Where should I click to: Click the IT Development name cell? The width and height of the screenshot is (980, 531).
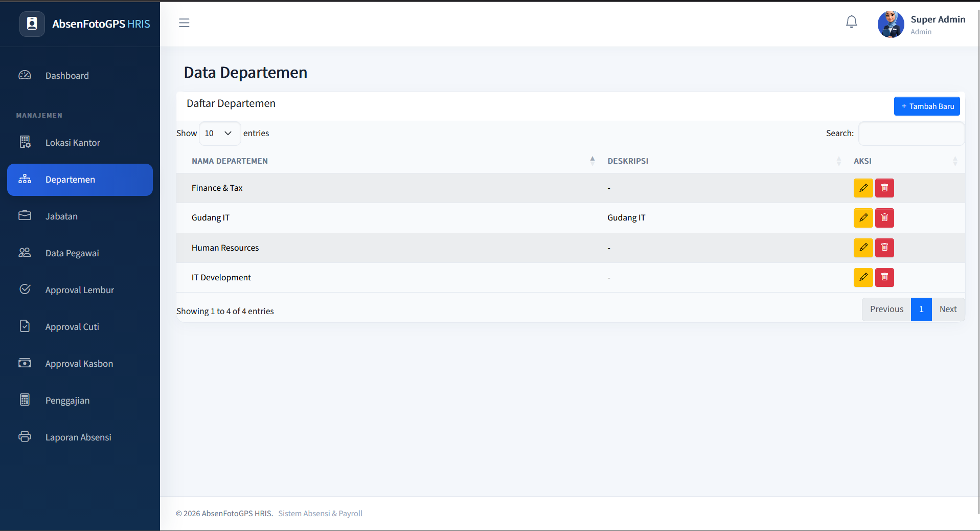click(x=388, y=277)
